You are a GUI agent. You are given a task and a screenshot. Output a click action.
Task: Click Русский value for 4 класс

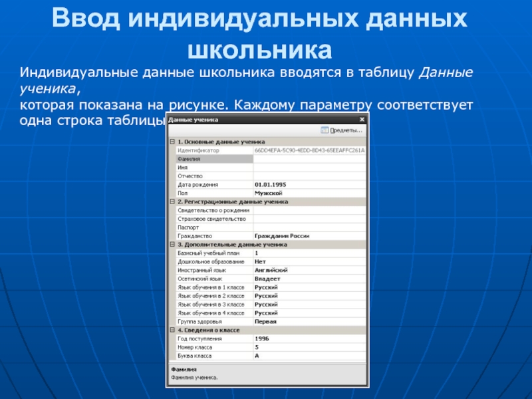[266, 313]
